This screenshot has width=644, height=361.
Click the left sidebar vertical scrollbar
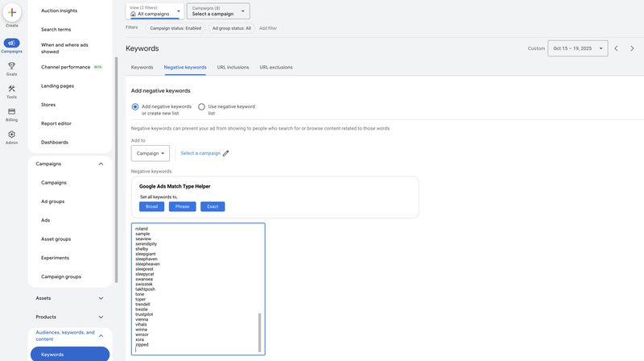[116, 169]
